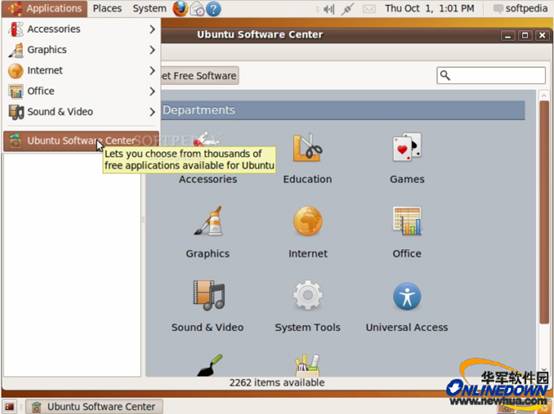
Task: Click the Ubuntu Software Center taskbar button
Action: 94,407
